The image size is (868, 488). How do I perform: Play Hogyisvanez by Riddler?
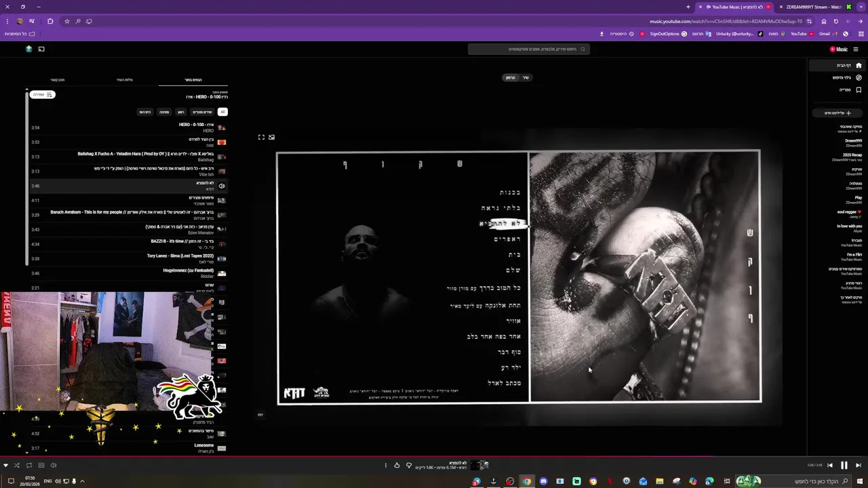tap(127, 273)
